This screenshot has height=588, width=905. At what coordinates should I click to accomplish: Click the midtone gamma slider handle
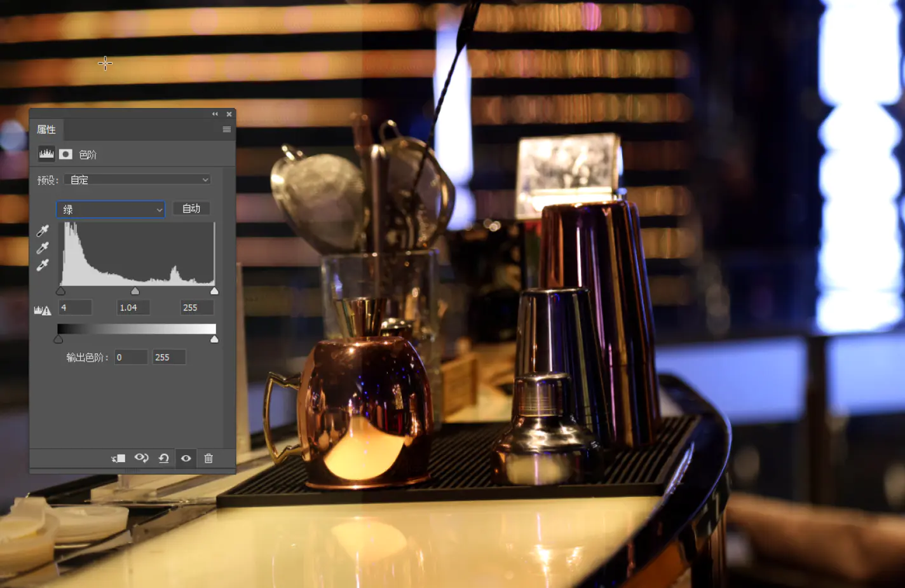pos(135,291)
